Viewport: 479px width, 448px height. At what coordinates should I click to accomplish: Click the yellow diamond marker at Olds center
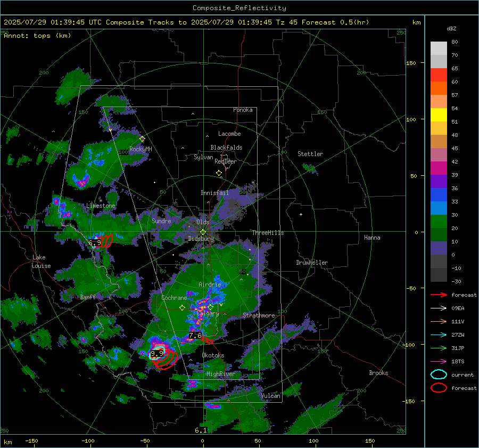(203, 232)
